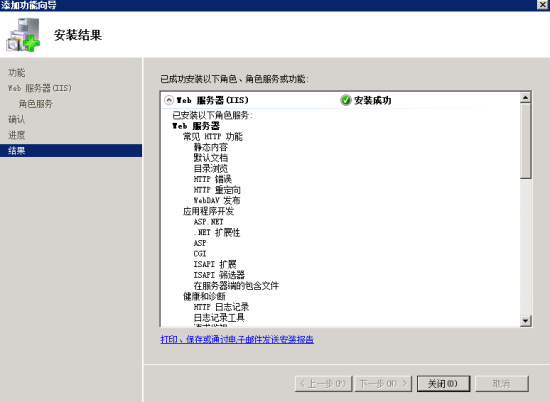Click the scrollbar up arrow in results list
Image resolution: width=550 pixels, height=402 pixels.
pos(525,97)
